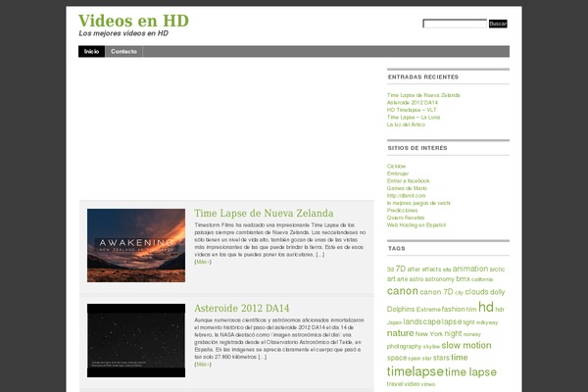Open recent entry La luz del Ártico
Image resolution: width=588 pixels, height=392 pixels.
coord(406,124)
